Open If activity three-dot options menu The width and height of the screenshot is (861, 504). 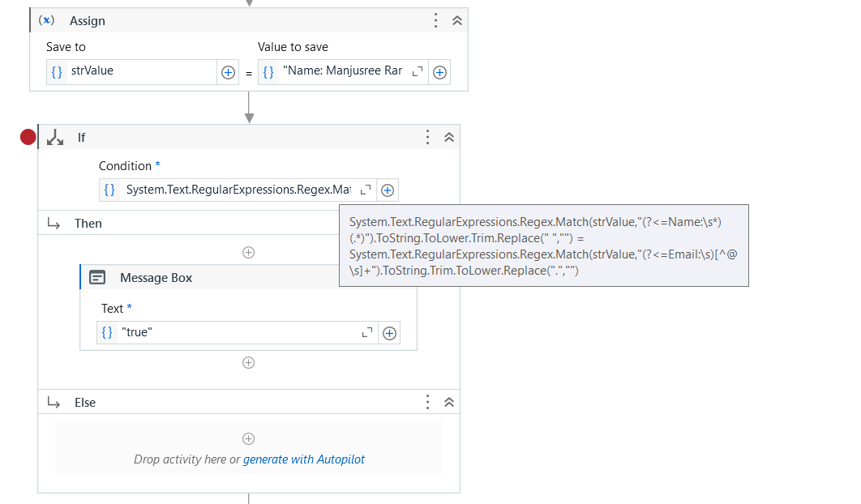pos(427,137)
